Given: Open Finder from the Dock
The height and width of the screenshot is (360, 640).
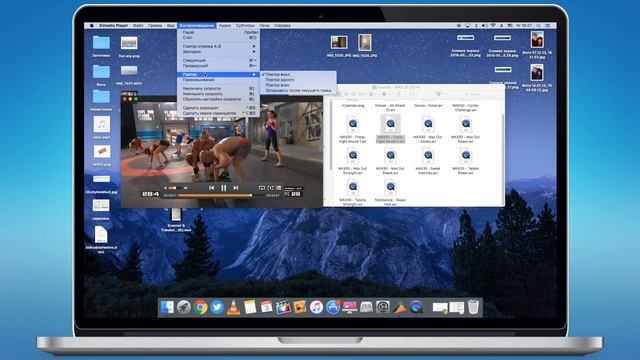Looking at the screenshot, I should pos(167,307).
